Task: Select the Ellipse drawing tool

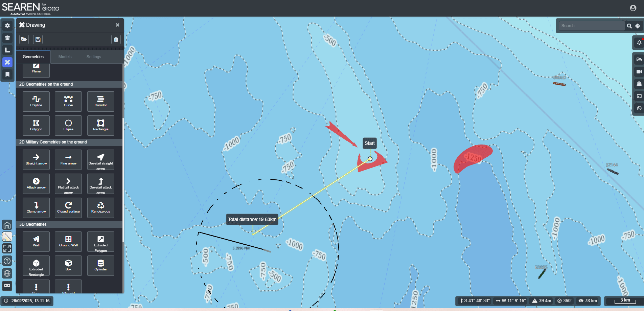Action: tap(68, 125)
